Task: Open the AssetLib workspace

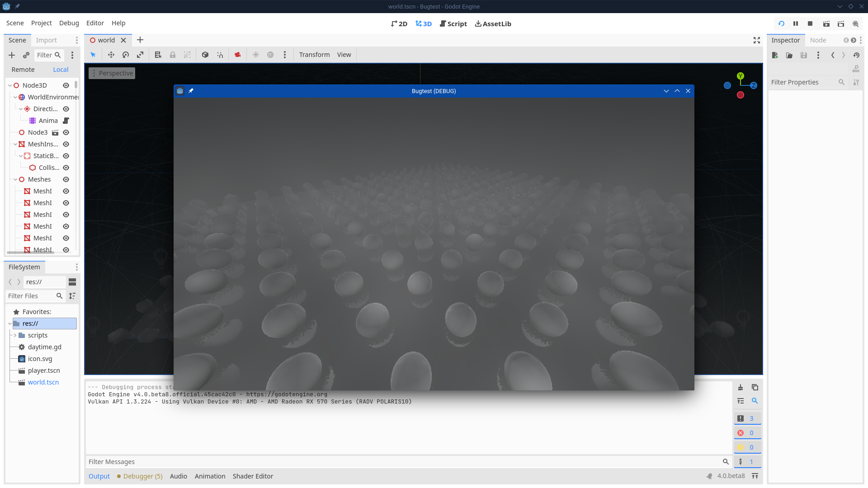Action: (x=493, y=24)
